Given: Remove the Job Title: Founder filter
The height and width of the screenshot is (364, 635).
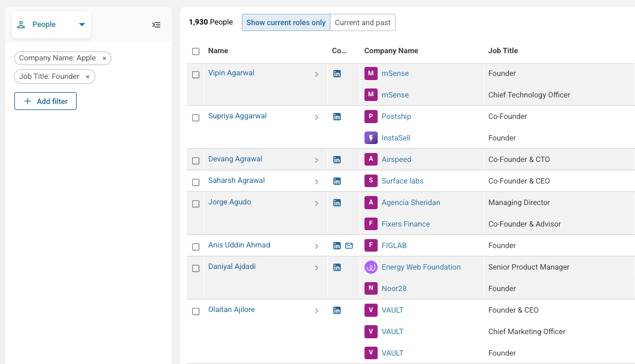Looking at the screenshot, I should point(87,77).
